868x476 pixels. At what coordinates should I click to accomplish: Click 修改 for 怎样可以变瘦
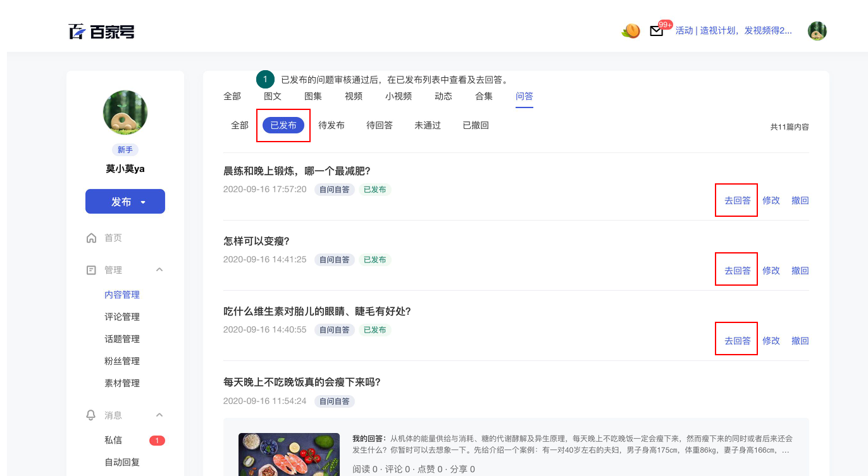click(771, 271)
